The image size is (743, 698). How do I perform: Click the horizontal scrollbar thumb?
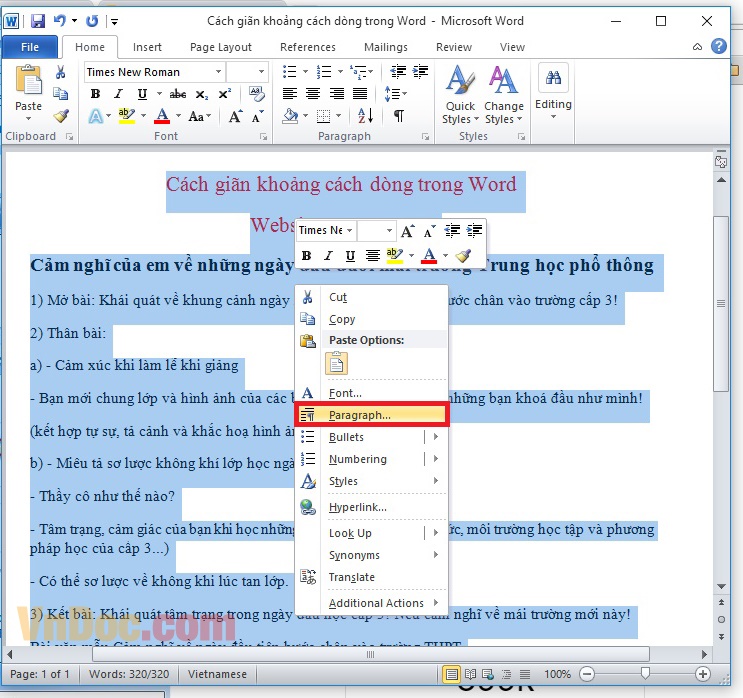(371, 654)
